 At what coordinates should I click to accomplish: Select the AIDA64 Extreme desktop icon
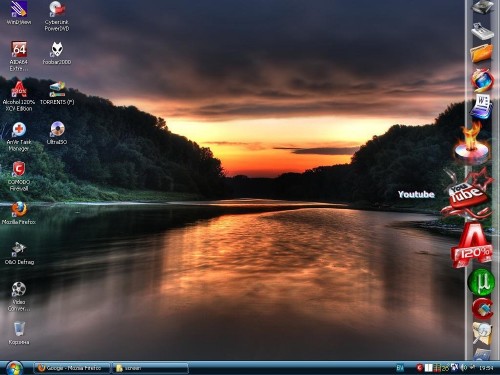[19, 56]
